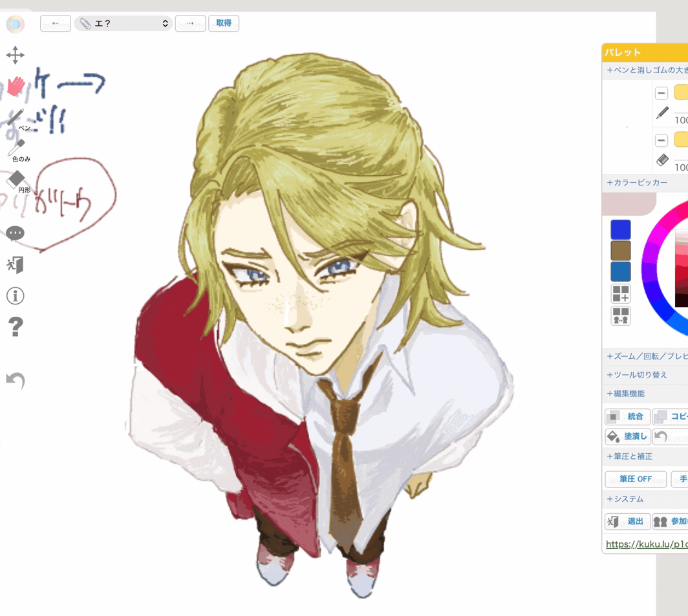The image size is (688, 616).
Task: Pick the brown color swatch
Action: [621, 251]
